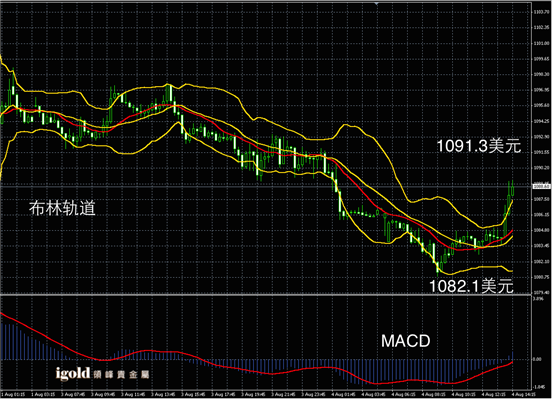The image size is (552, 399).
Task: Select the 布林轨道 text label
Action: tap(62, 208)
